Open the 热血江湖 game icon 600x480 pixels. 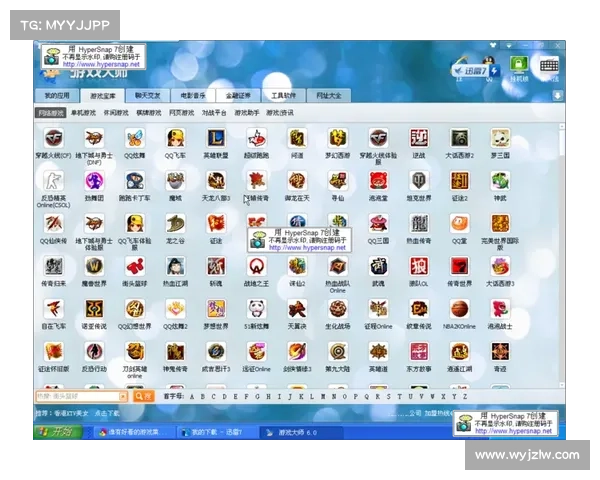click(175, 267)
